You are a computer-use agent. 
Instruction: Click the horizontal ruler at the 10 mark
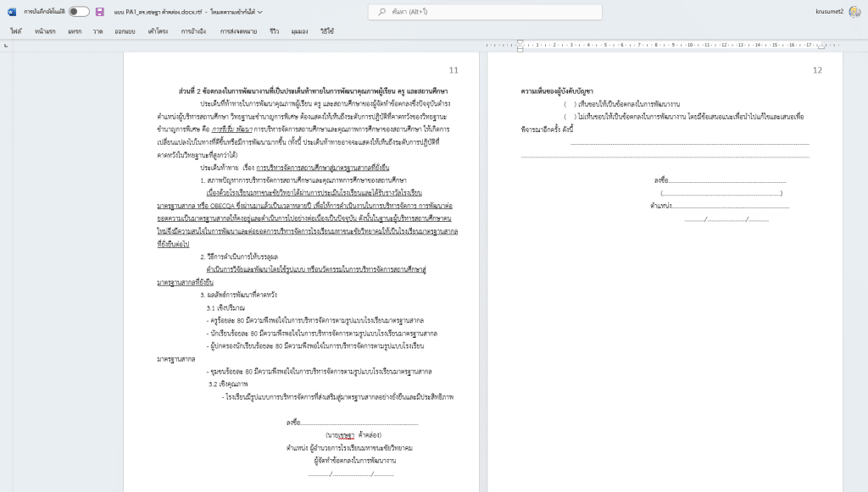(690, 46)
